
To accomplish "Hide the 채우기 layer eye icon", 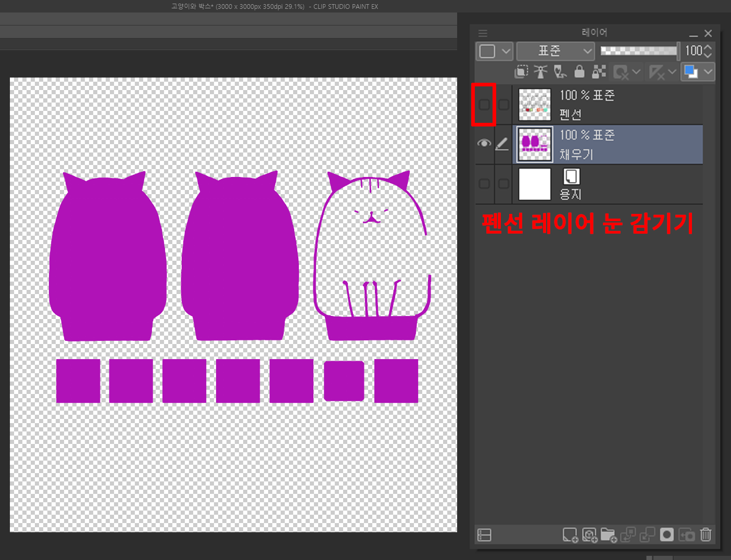I will pos(484,143).
